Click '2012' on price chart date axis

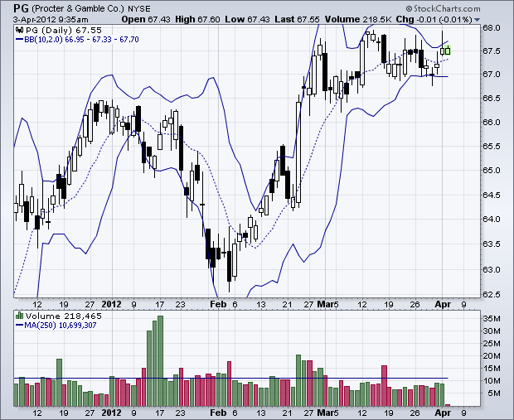(111, 304)
